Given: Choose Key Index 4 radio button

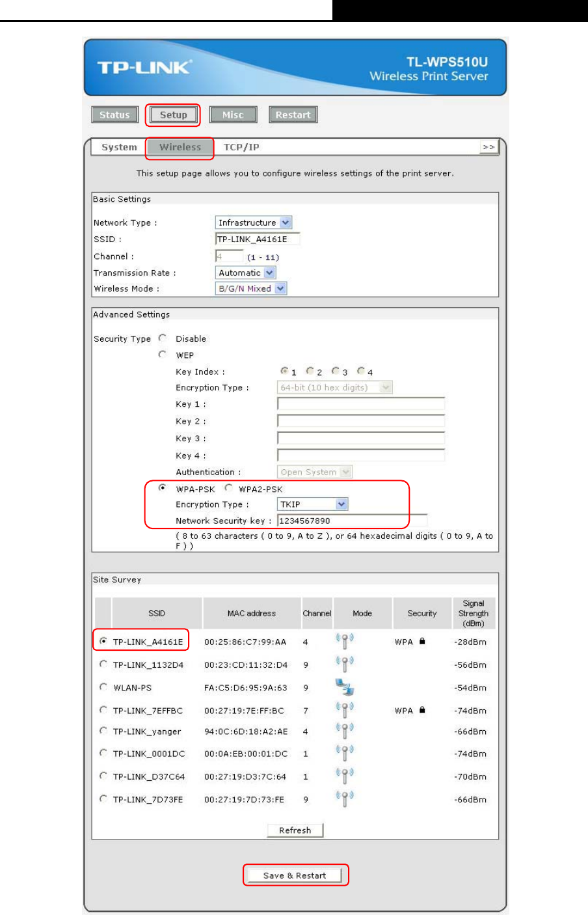Looking at the screenshot, I should (361, 371).
